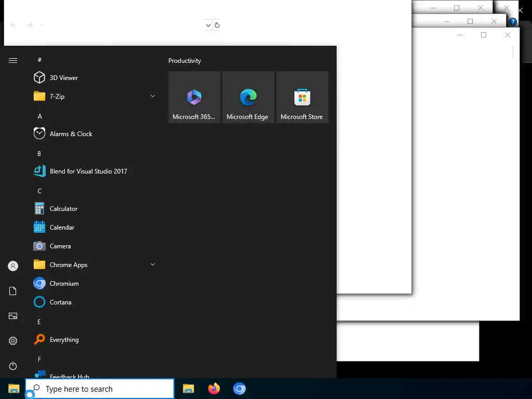Open the Calendar app
The width and height of the screenshot is (532, 399).
(x=95, y=228)
